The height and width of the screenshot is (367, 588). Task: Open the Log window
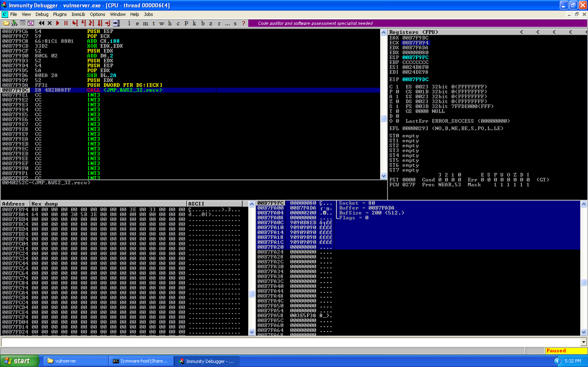[x=129, y=23]
